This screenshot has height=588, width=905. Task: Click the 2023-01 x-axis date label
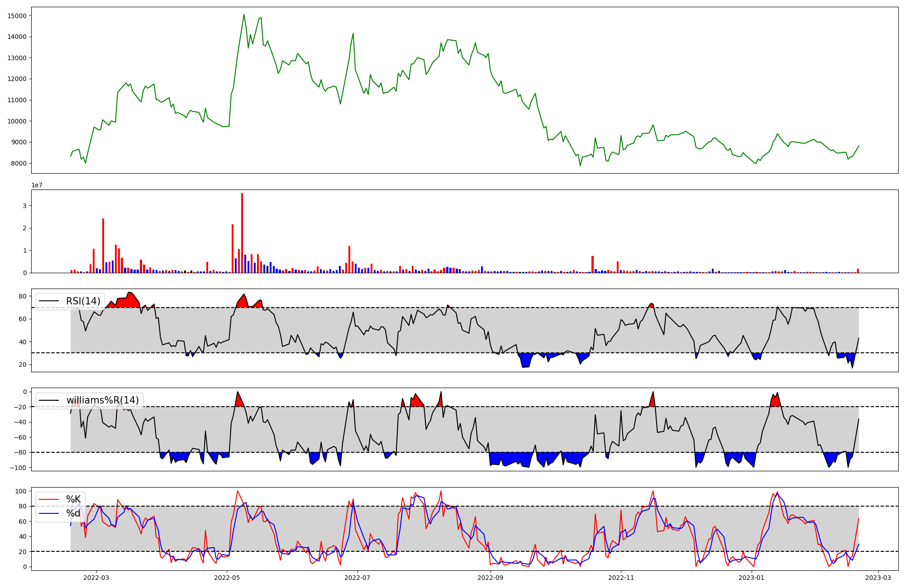(x=751, y=578)
